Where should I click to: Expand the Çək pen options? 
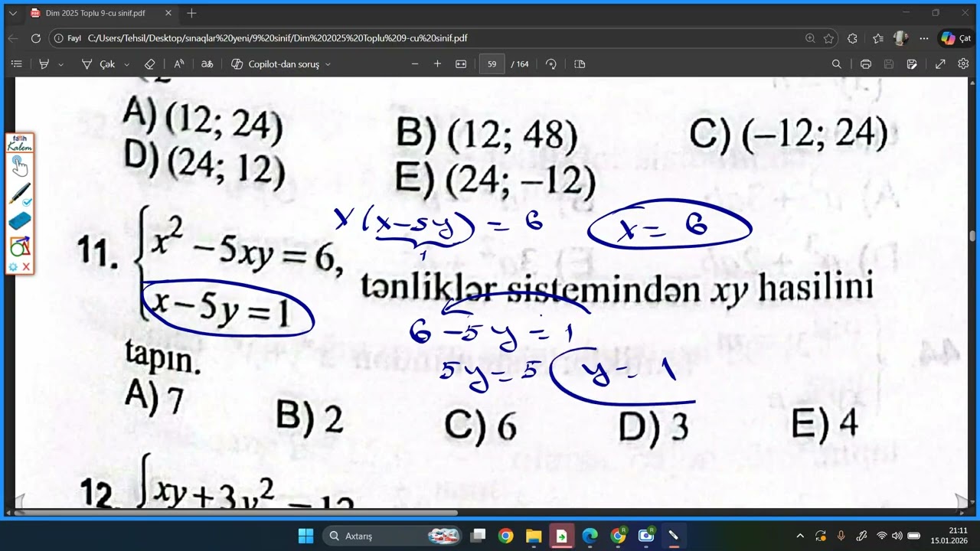(127, 64)
